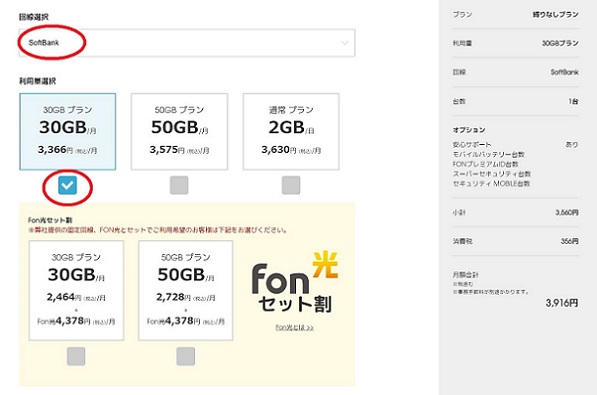Uncheck the 30GB plan 3,366円 checkbox

[x=67, y=186]
